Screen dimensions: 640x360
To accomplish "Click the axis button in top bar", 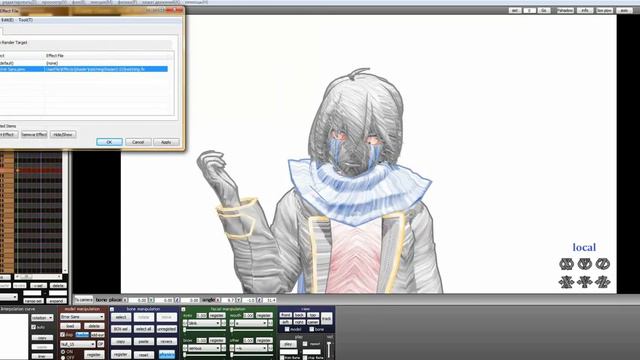I will tap(624, 10).
